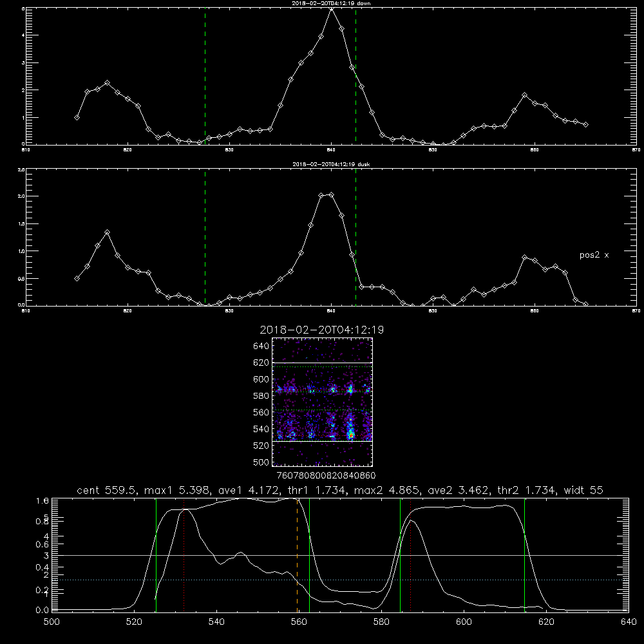644x644 pixels.
Task: Click 'thr1 1.734' in the bottom plot title
Action: tap(316, 490)
